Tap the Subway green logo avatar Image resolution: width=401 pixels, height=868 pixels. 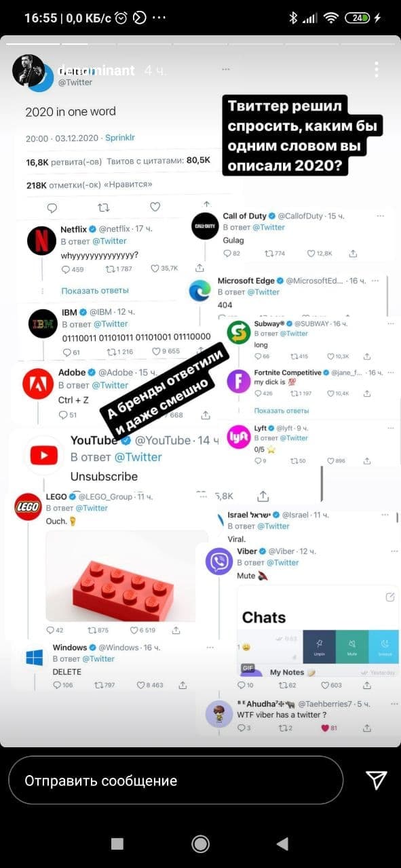coord(238,332)
